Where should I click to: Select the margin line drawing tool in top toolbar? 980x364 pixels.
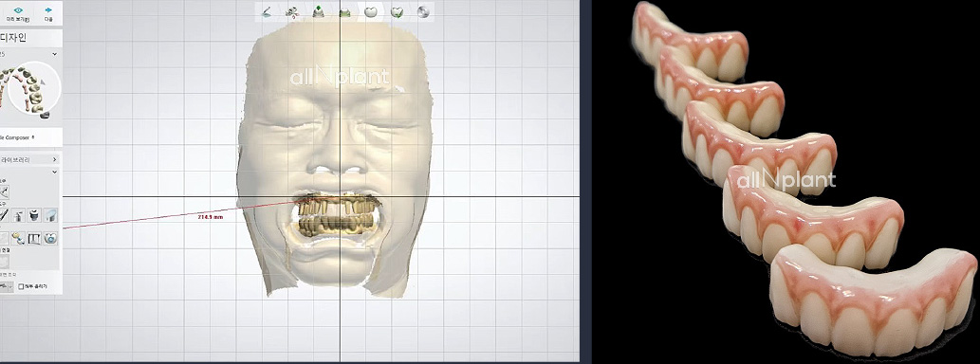point(267,12)
